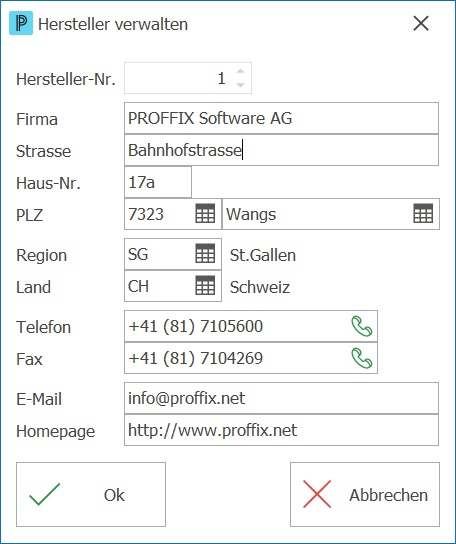Edit the Homepage URL field
Screen dimensions: 456x544
point(281,430)
